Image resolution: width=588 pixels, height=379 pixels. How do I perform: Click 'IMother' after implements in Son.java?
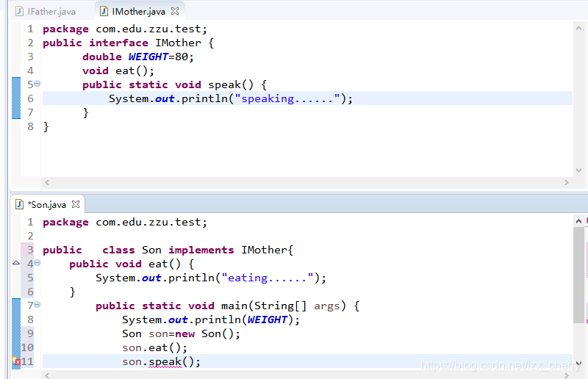pos(265,250)
